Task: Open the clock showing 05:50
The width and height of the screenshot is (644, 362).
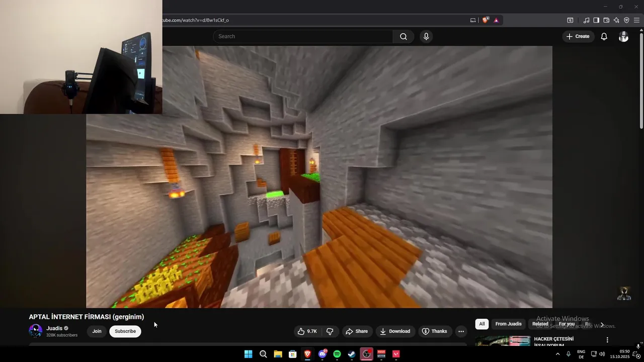Action: (620, 354)
